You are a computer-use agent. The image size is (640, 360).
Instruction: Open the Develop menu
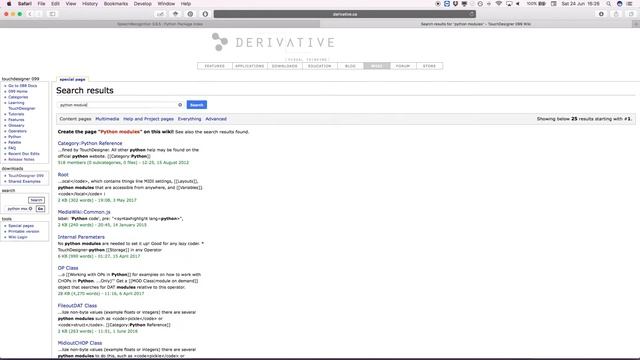pos(142,4)
